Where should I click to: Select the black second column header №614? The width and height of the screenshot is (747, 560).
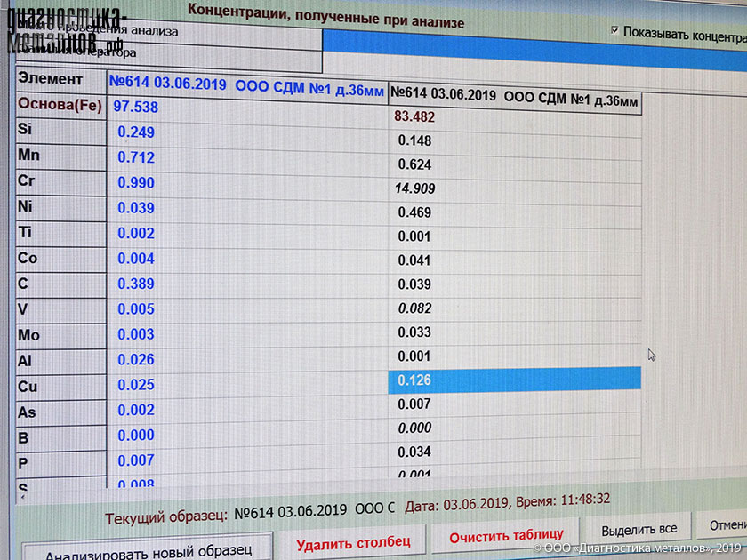(x=514, y=97)
